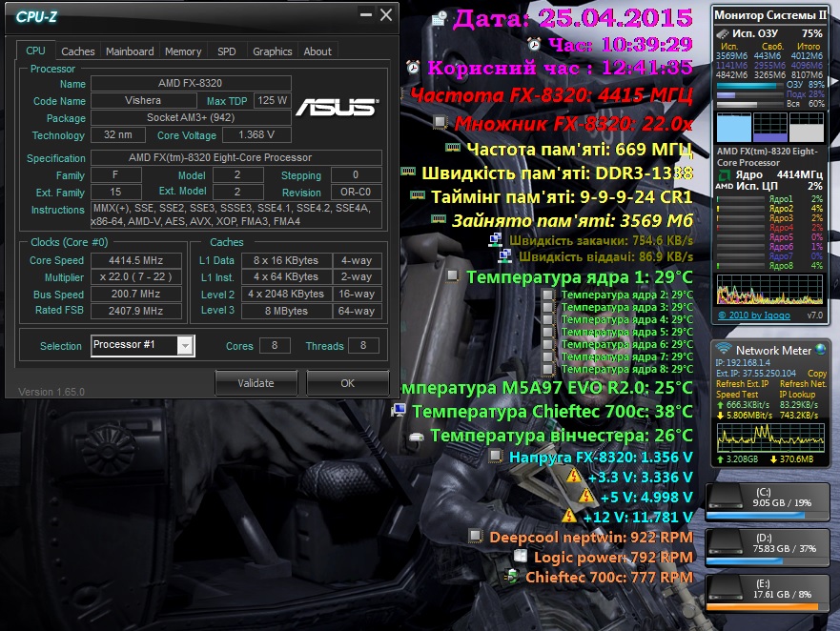Screen dimensions: 840x631
Task: Open the Memory tab in CPU-Z
Action: coord(183,51)
